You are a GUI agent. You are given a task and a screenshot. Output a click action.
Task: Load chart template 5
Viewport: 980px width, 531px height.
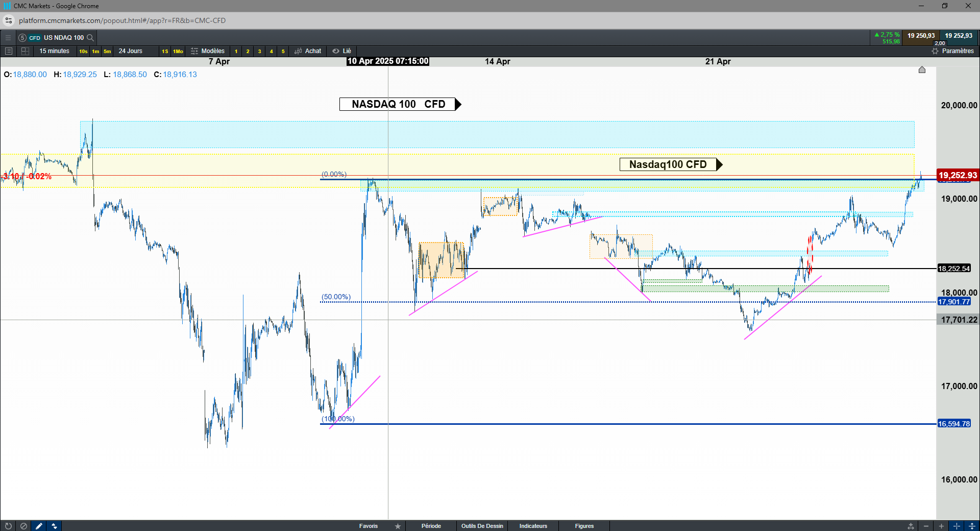pyautogui.click(x=283, y=51)
